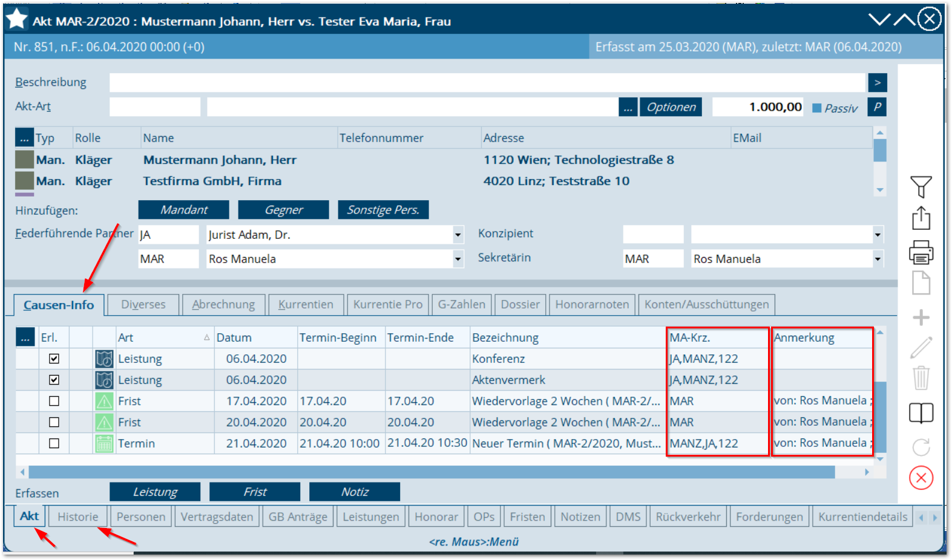Switch to the Abrechnung tab
The height and width of the screenshot is (560, 952).
[223, 304]
